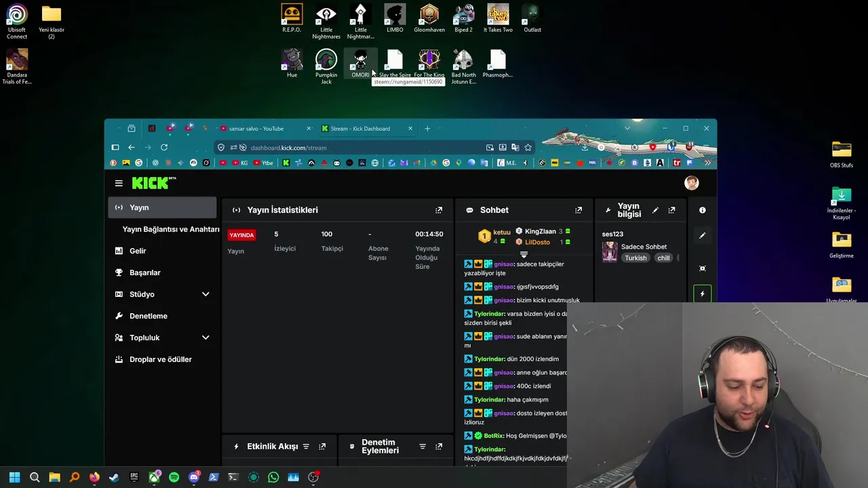
Task: Select Yayın in Kick sidebar
Action: [x=162, y=207]
